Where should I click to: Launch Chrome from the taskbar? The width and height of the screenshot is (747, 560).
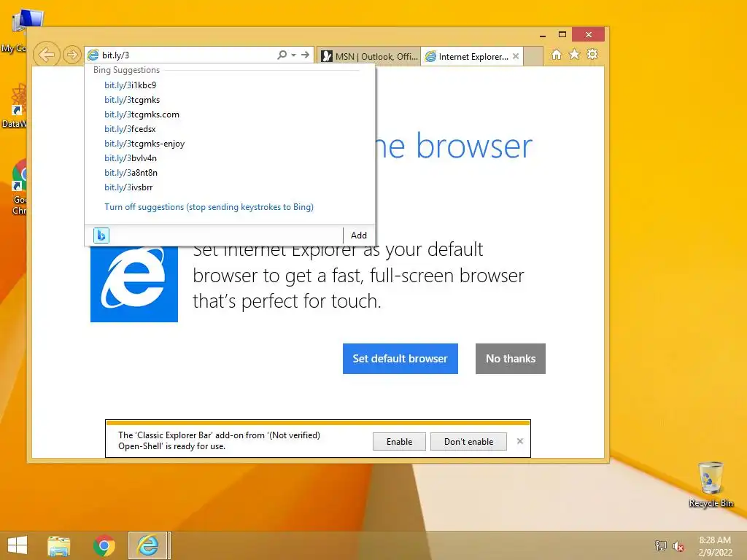(x=104, y=545)
